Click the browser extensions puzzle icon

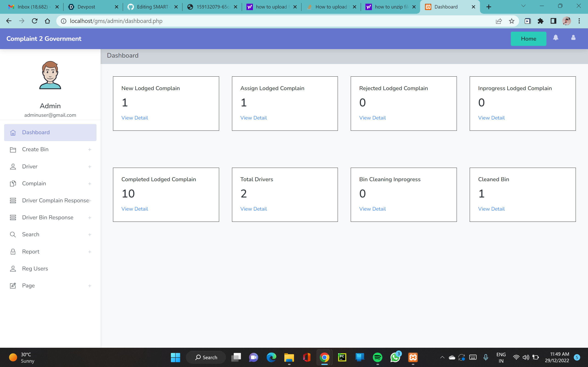[540, 21]
